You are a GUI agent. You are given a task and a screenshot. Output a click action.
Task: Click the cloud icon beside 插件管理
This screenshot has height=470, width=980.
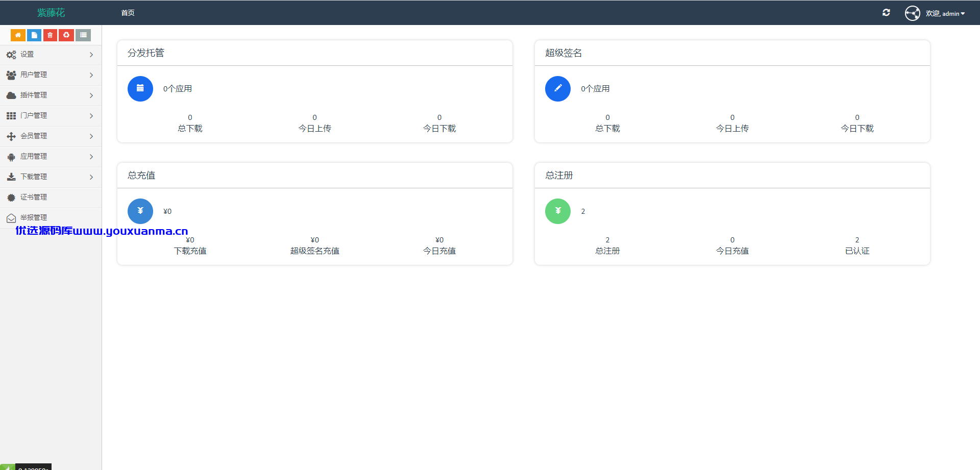(x=11, y=95)
